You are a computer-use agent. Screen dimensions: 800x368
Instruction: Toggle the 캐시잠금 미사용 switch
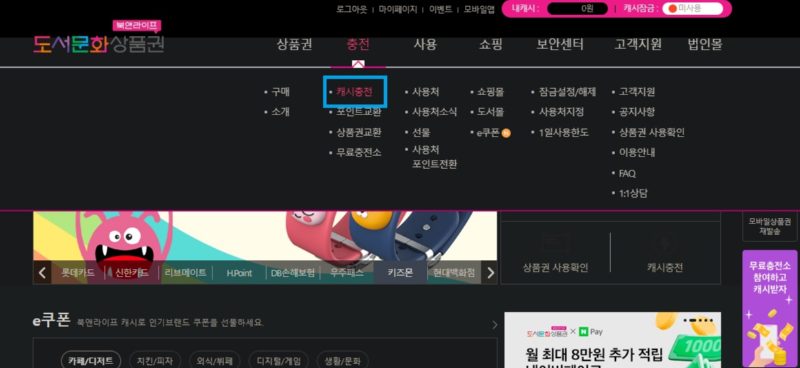[x=692, y=9]
